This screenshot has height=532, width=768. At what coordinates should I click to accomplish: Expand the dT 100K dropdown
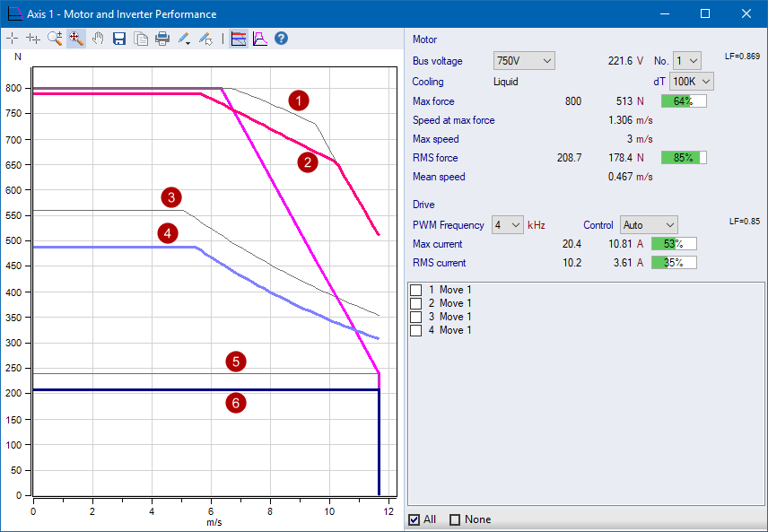[692, 82]
